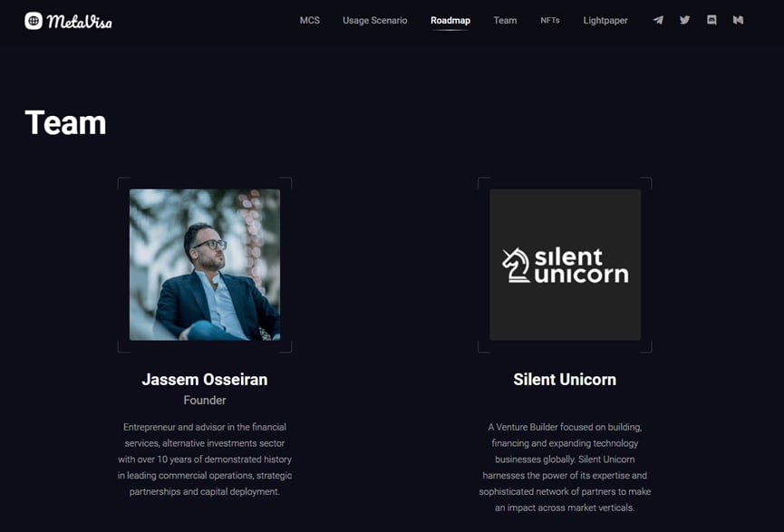The width and height of the screenshot is (784, 532).
Task: Open the NFTs navigation item
Action: [550, 21]
